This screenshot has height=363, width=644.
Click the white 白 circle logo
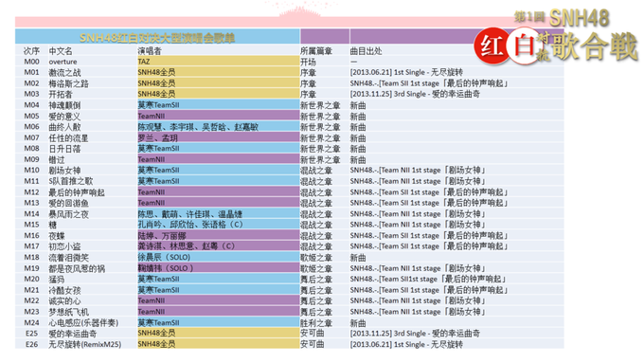(x=525, y=45)
